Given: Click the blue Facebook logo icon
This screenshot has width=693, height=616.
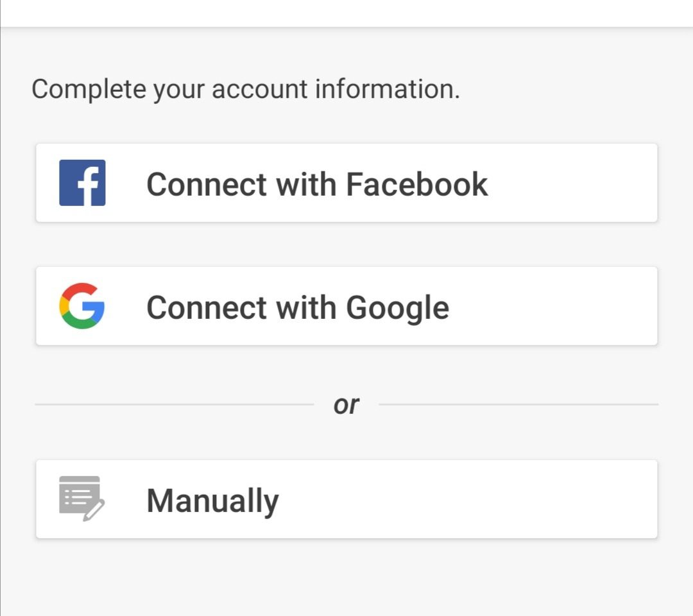Looking at the screenshot, I should 82,183.
